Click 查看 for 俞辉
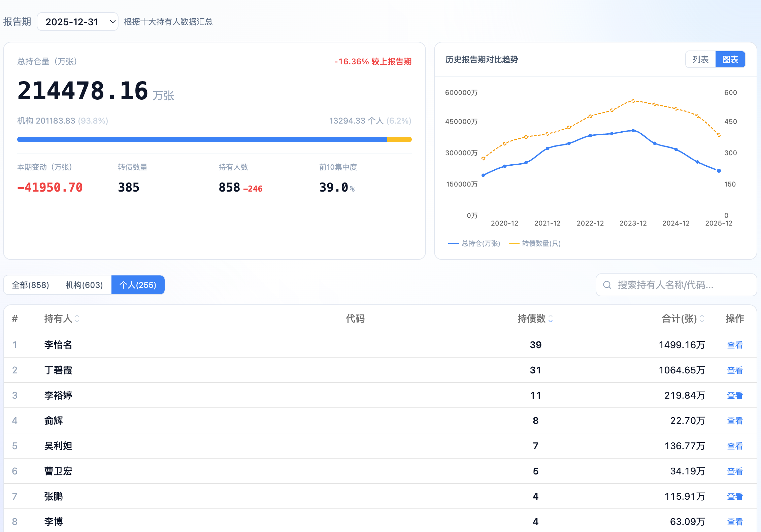The width and height of the screenshot is (761, 532). [x=735, y=421]
